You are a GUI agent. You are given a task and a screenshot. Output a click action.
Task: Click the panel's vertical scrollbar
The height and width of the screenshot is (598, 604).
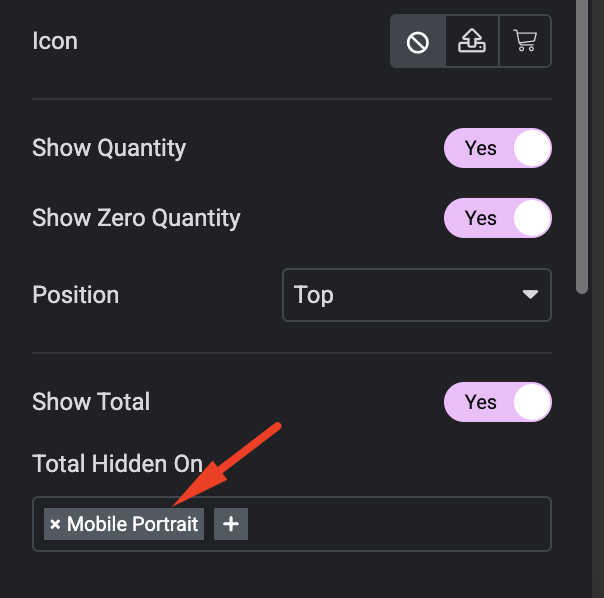tap(582, 146)
